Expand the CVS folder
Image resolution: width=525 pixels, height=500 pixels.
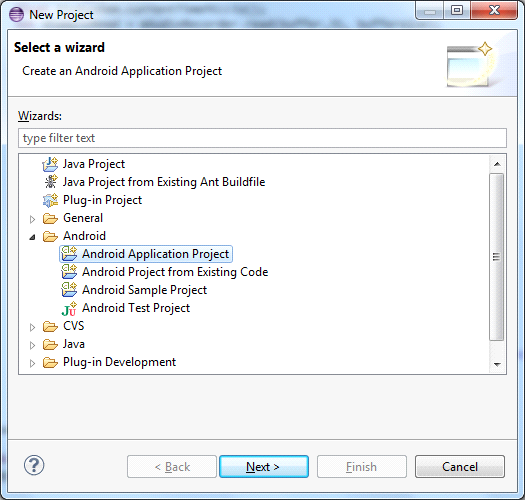[x=32, y=327]
